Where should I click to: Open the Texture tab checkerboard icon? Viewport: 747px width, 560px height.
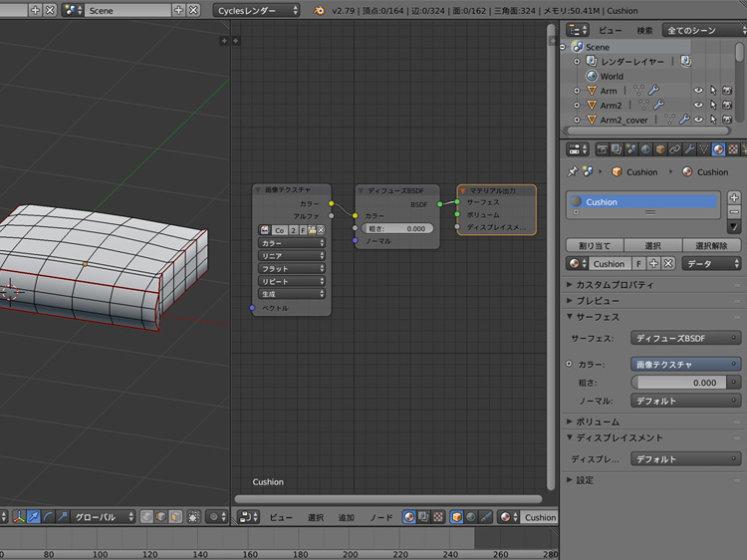click(733, 149)
